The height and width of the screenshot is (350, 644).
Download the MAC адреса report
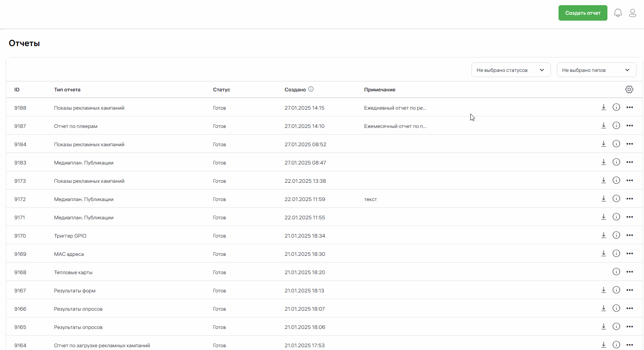(603, 253)
